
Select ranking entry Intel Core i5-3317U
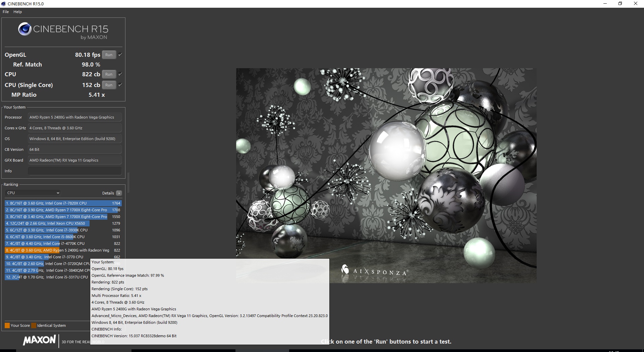point(47,277)
